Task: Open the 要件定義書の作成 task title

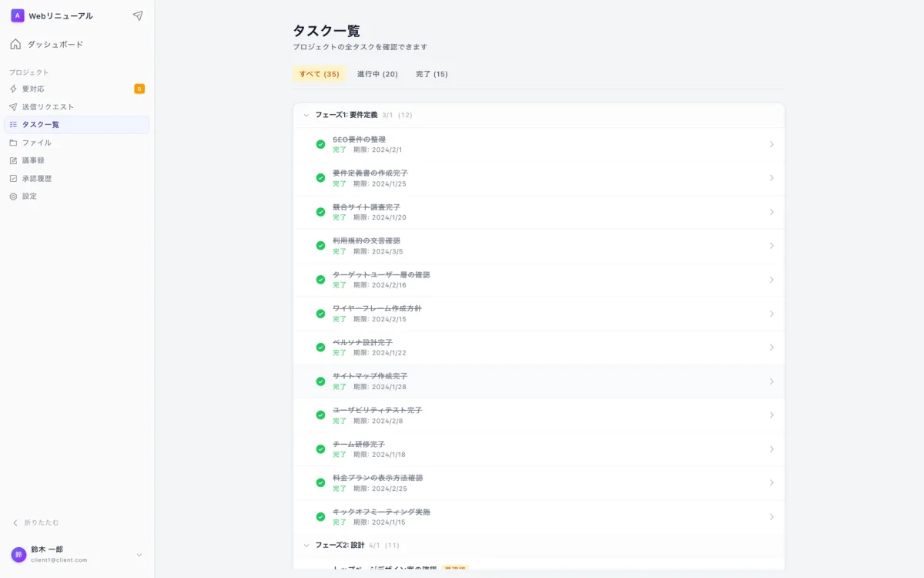Action: (370, 173)
